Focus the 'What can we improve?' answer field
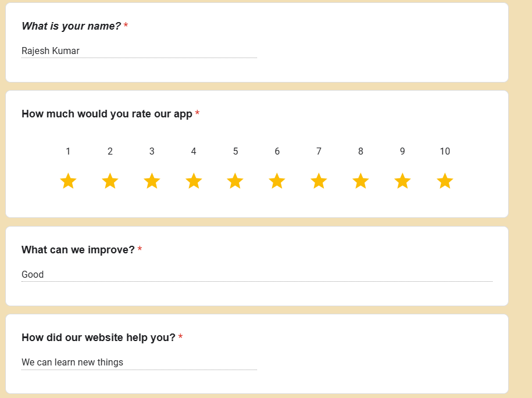The image size is (532, 398). 256,275
